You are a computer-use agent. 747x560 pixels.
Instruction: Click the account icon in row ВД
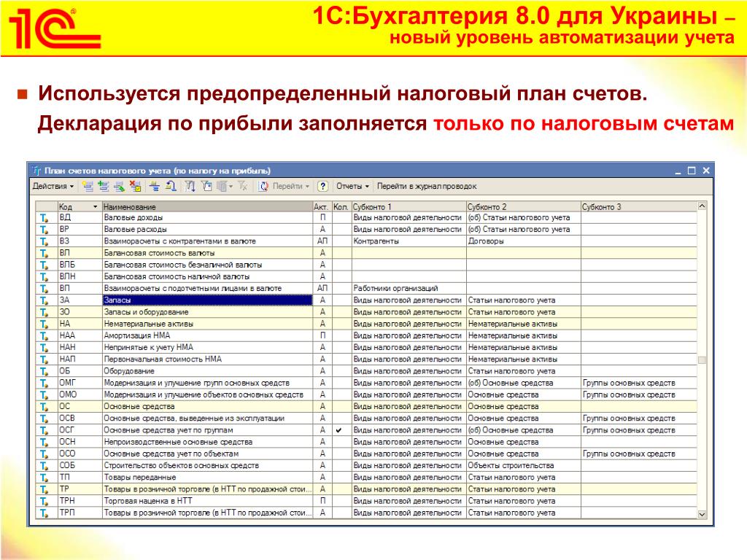(x=44, y=218)
